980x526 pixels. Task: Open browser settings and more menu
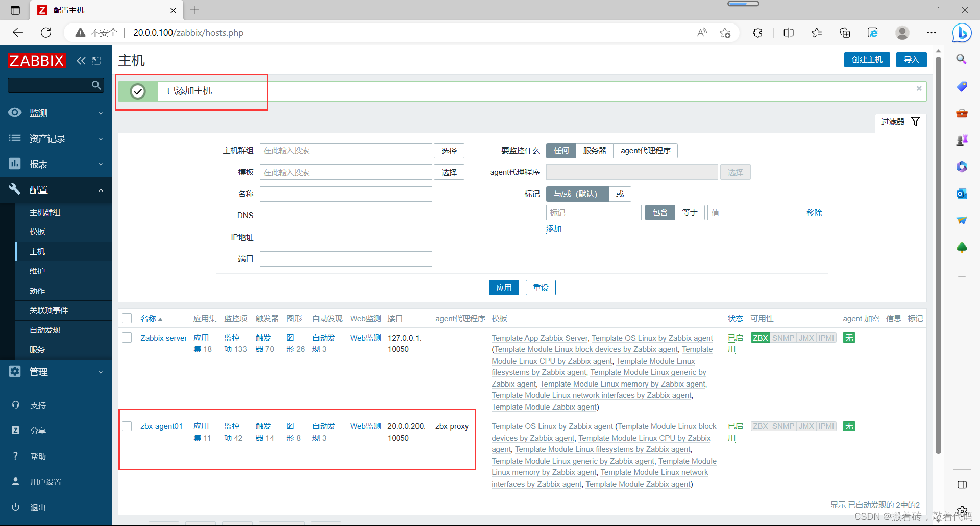click(x=932, y=33)
